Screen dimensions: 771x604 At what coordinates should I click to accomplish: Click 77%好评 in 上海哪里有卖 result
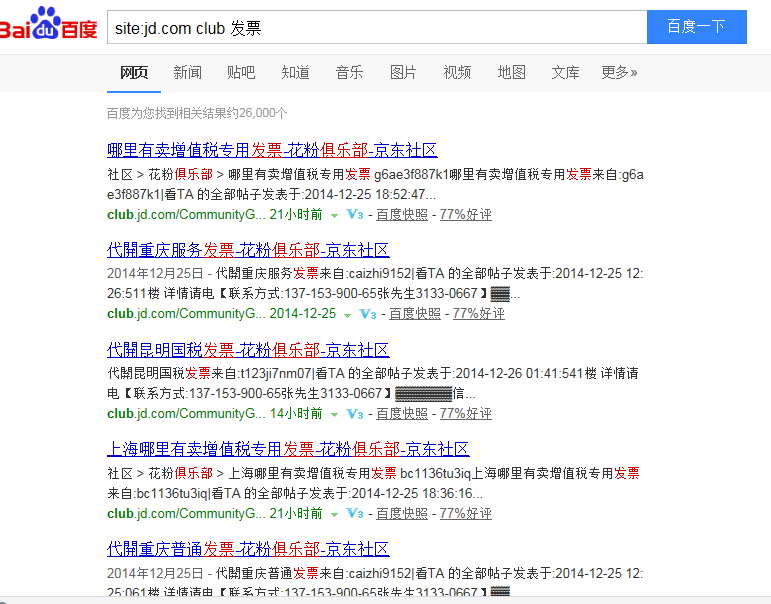(x=466, y=514)
